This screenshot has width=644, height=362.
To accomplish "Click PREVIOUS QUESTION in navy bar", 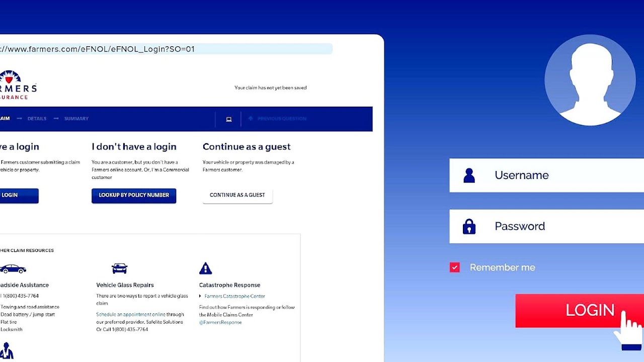I will (x=282, y=119).
